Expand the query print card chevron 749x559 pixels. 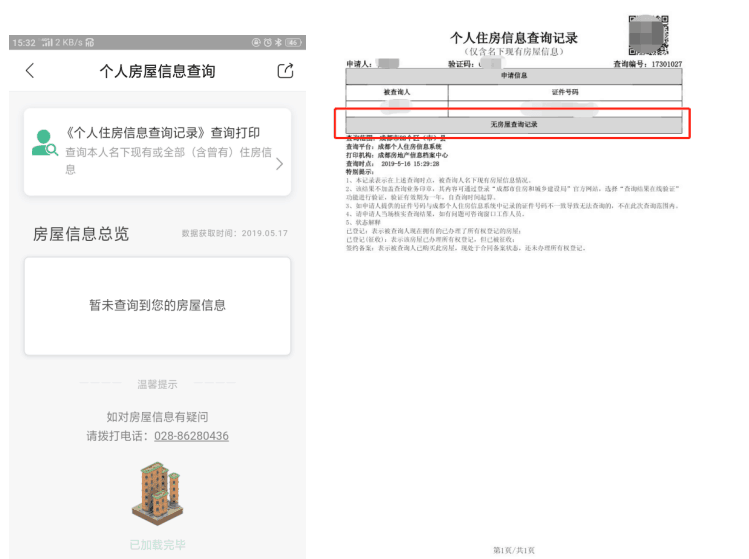[x=279, y=163]
